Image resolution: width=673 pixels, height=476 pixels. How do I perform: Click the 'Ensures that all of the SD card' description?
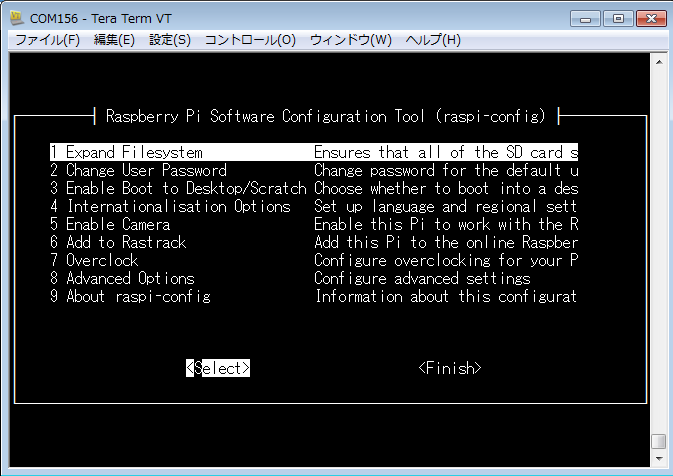tap(446, 152)
